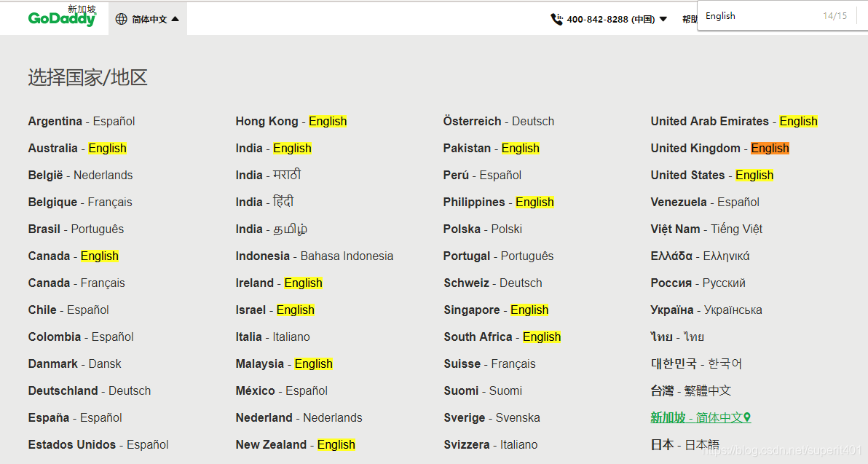Image resolution: width=868 pixels, height=464 pixels.
Task: Select Brasil - Português
Action: click(76, 229)
